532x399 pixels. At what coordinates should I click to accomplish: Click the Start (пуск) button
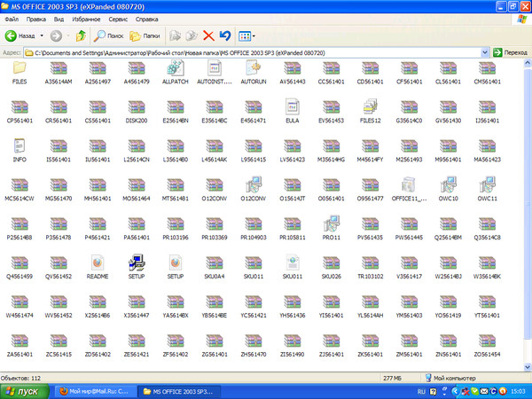[x=25, y=392]
